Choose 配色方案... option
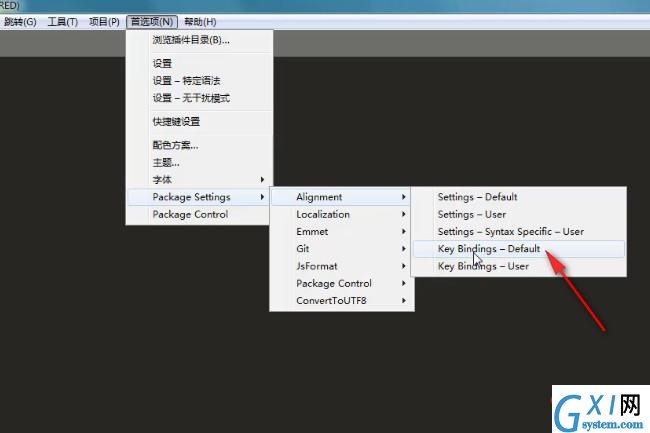This screenshot has width=650, height=433. [x=199, y=145]
